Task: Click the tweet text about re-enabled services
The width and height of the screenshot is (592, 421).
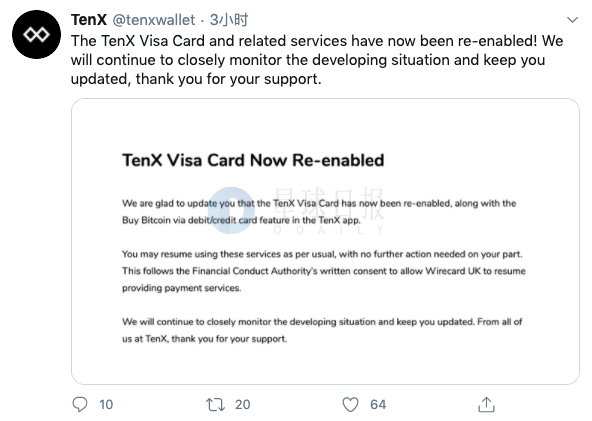Action: [317, 60]
